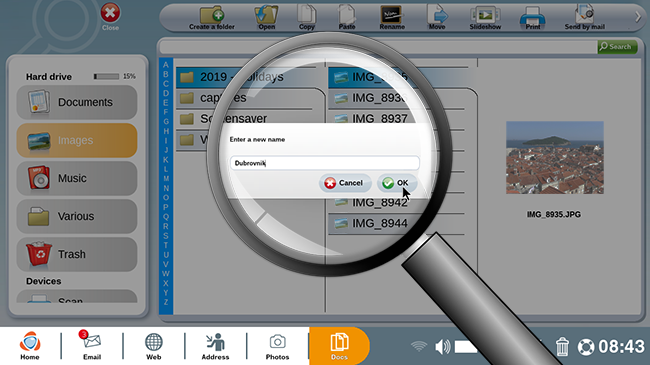Jump to letter D in alphabet index
This screenshot has width=650, height=365.
click(166, 93)
